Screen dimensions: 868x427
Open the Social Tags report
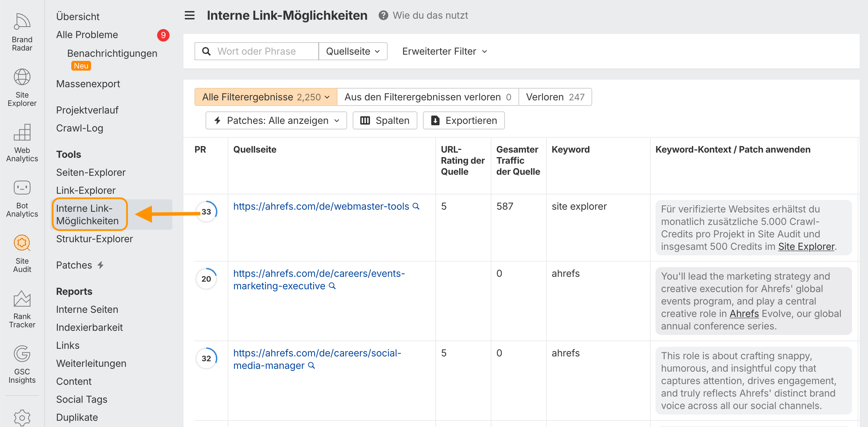coord(82,399)
